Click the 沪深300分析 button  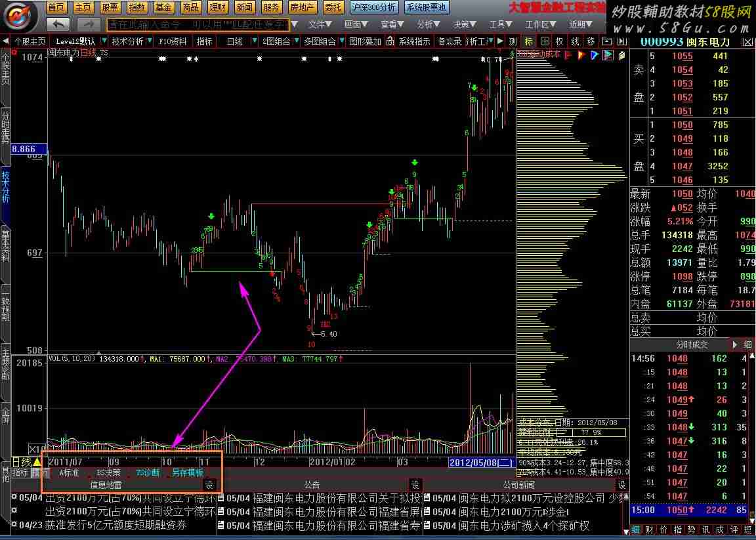pyautogui.click(x=374, y=7)
